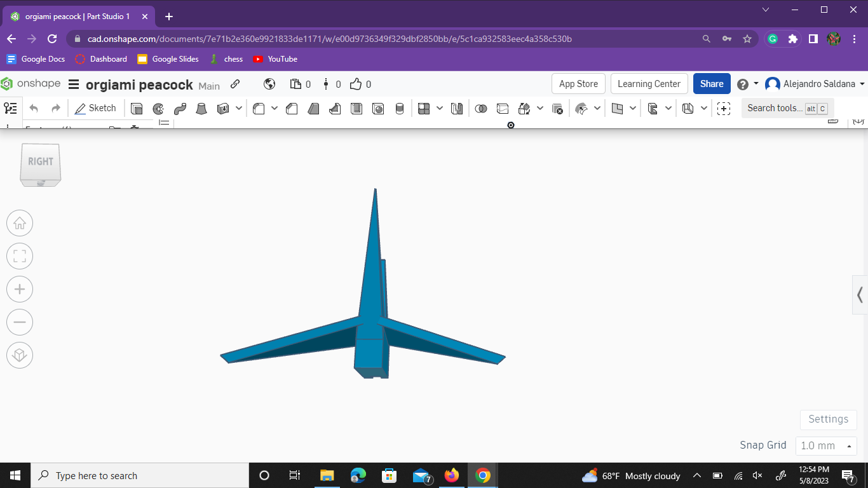Bookmark page with the star icon

tap(747, 39)
